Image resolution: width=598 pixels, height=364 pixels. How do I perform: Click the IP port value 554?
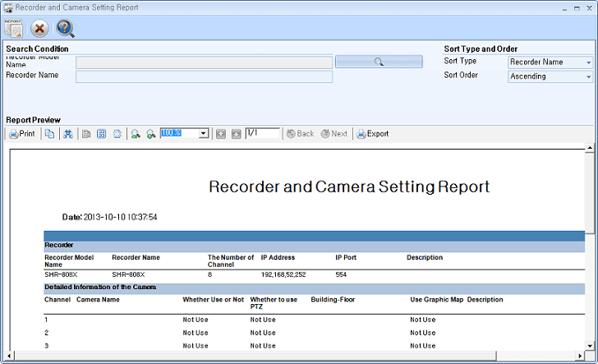(x=341, y=274)
